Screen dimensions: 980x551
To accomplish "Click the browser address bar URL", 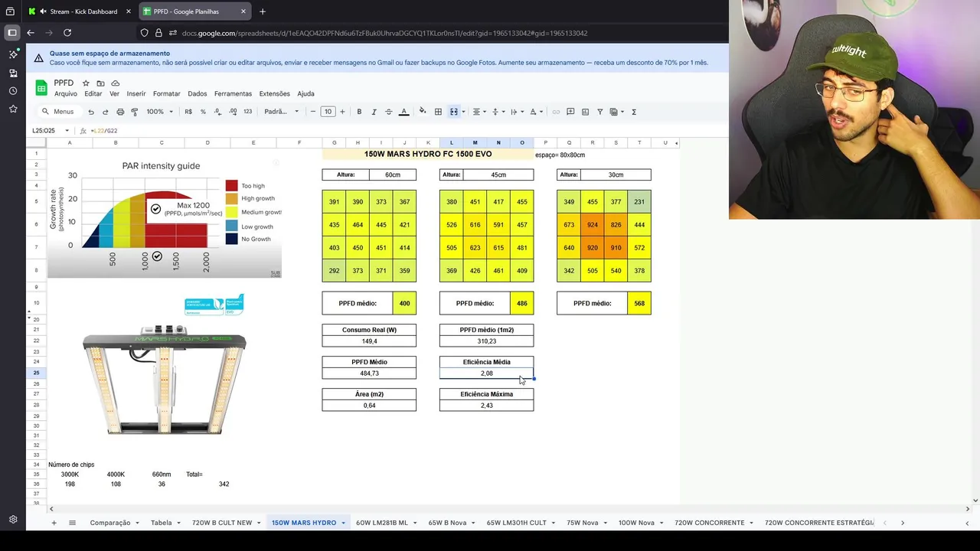I will click(384, 33).
